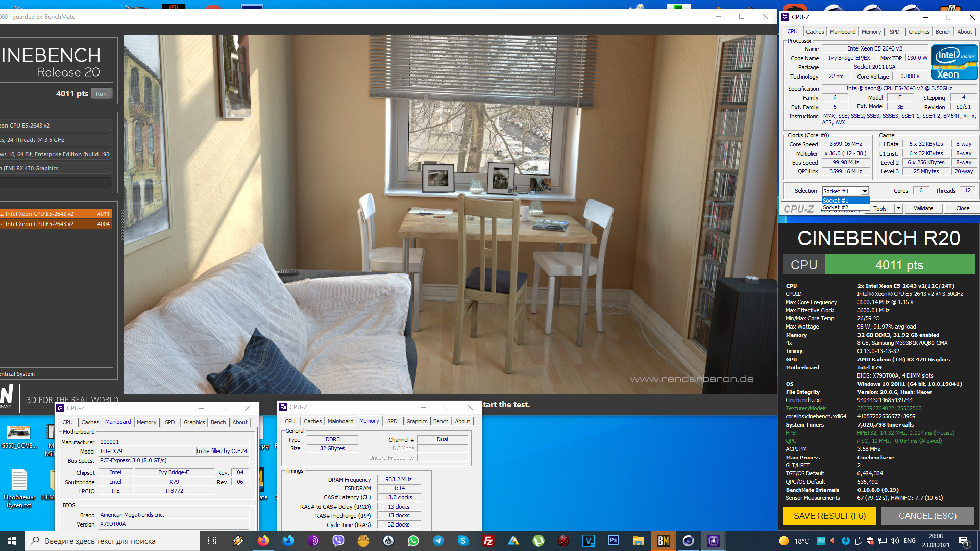Click the Tools button in CPU-Z
This screenshot has width=980, height=551.
pyautogui.click(x=880, y=208)
